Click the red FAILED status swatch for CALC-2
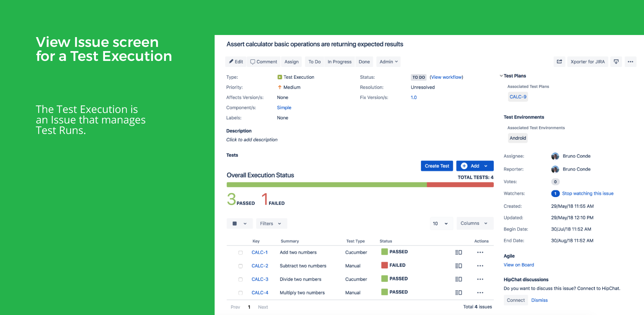 point(384,265)
